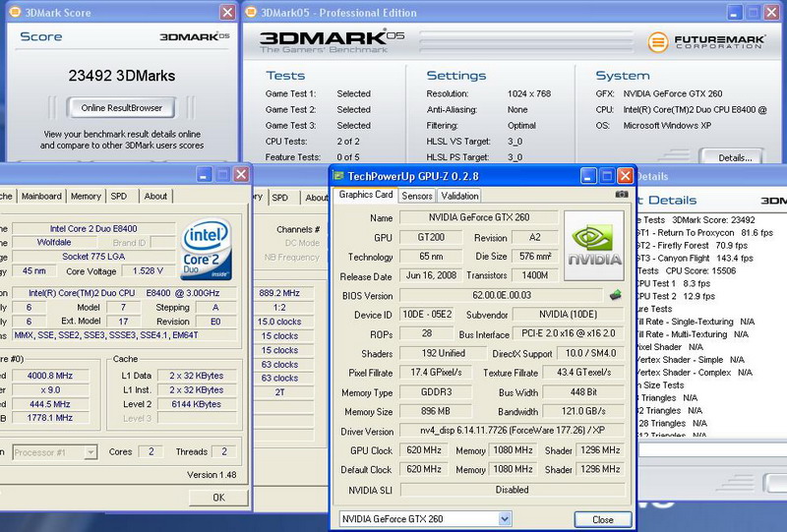The height and width of the screenshot is (532, 787).
Task: Open the Mainboard tab in CPU-Z
Action: (x=41, y=197)
